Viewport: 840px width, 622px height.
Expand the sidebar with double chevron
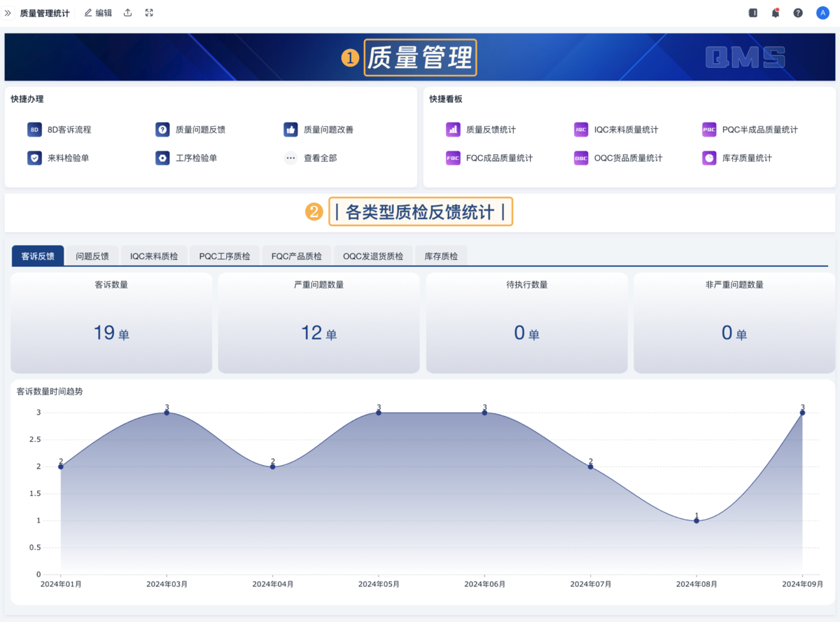click(8, 13)
